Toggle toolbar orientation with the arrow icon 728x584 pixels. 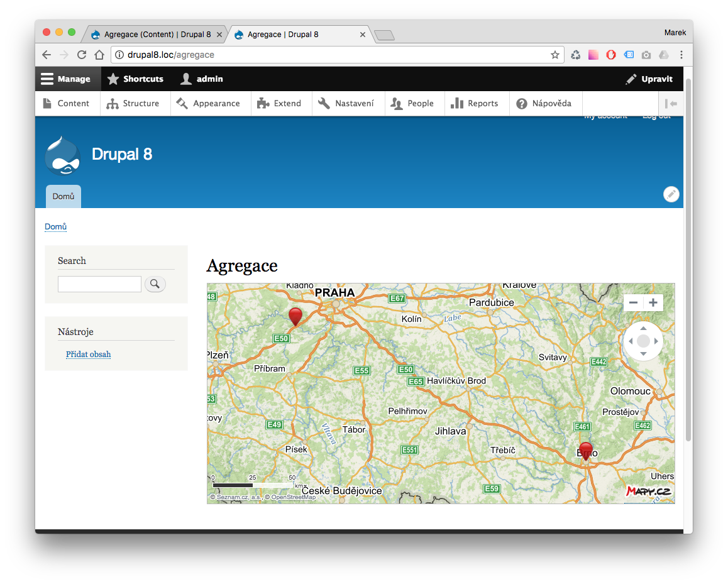click(671, 104)
